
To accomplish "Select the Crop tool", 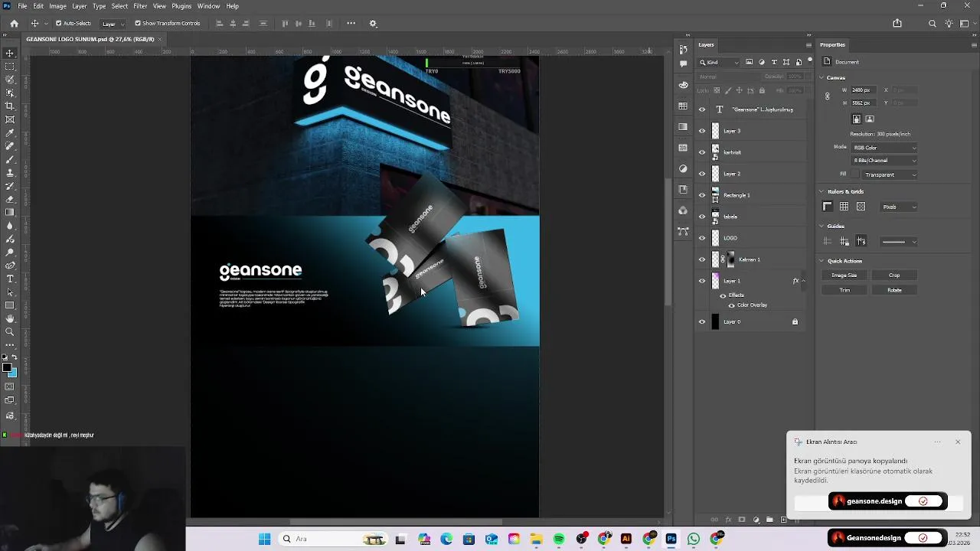I will (x=10, y=106).
